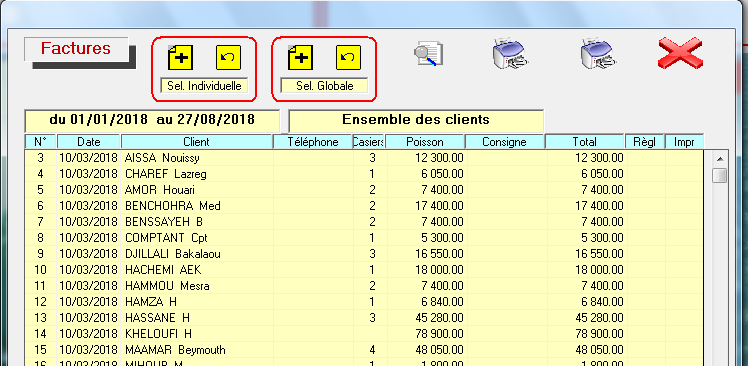Click the Total column header
Screen dimensions: 748x366
[585, 142]
